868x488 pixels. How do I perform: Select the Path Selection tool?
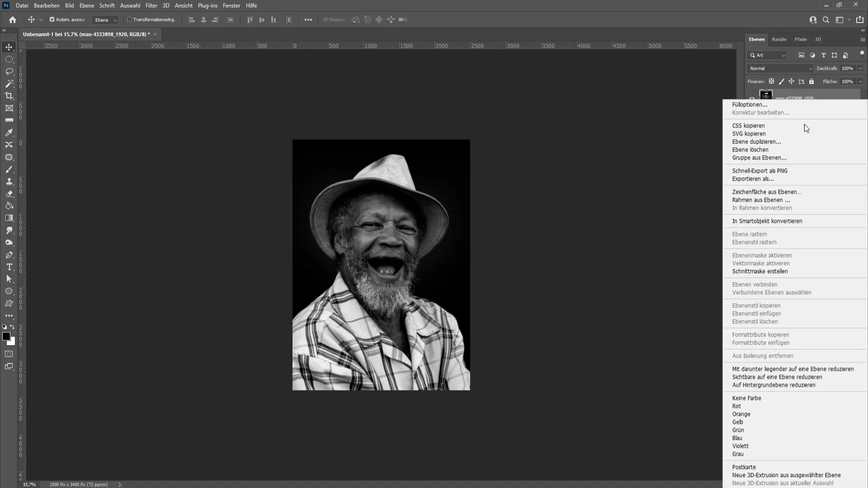[9, 279]
